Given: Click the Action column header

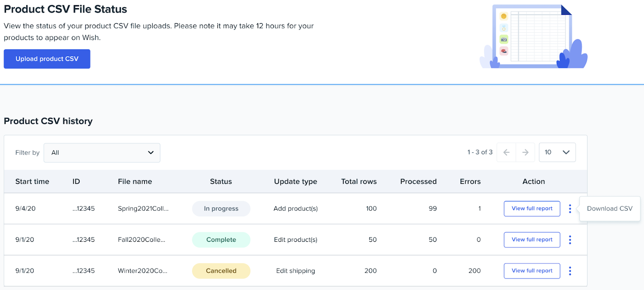Looking at the screenshot, I should click(x=533, y=181).
